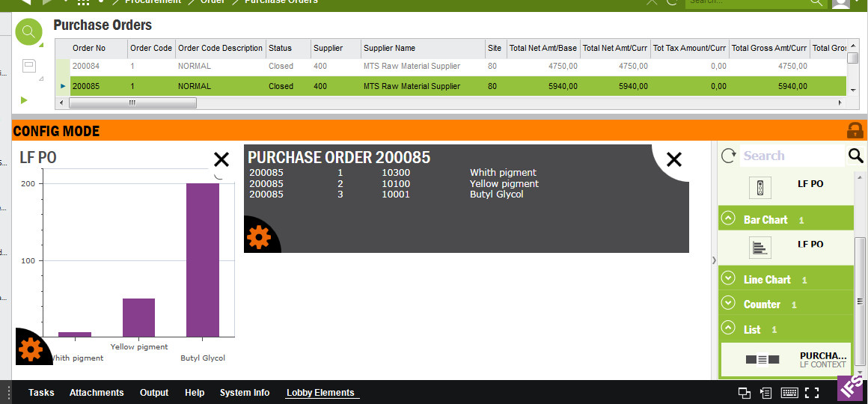Click the on-screen keyboard icon

coord(789,393)
